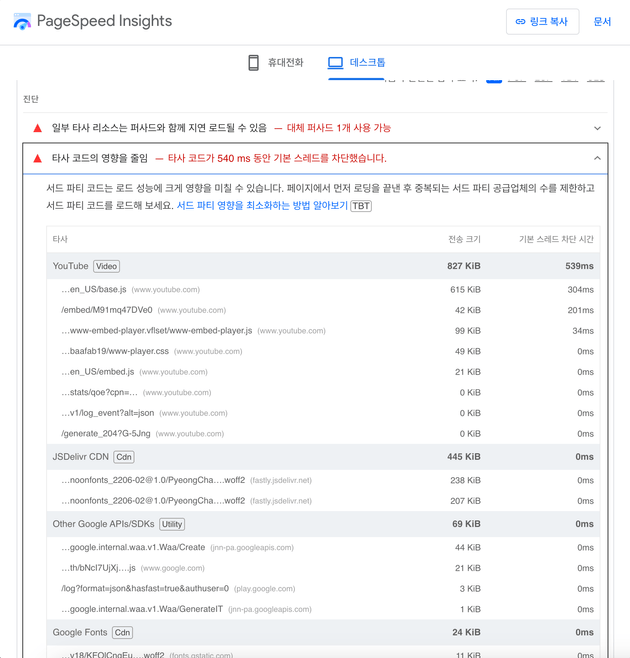Open the 문서 link in header
The width and height of the screenshot is (630, 658).
click(602, 22)
